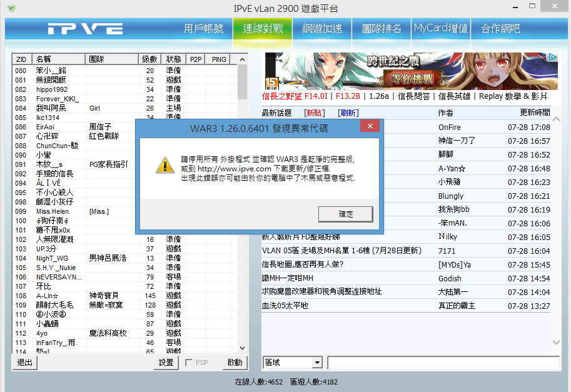
Task: Click the app icon in the title bar
Action: point(12,8)
